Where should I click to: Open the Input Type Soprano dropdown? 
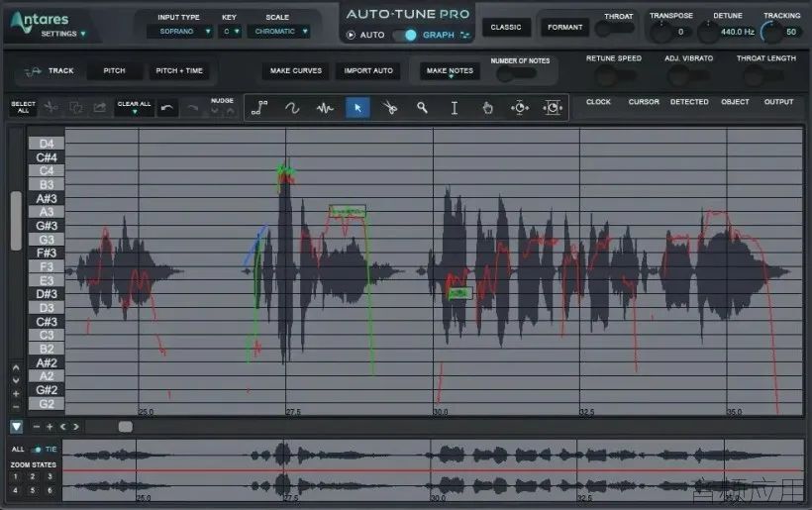click(x=179, y=32)
